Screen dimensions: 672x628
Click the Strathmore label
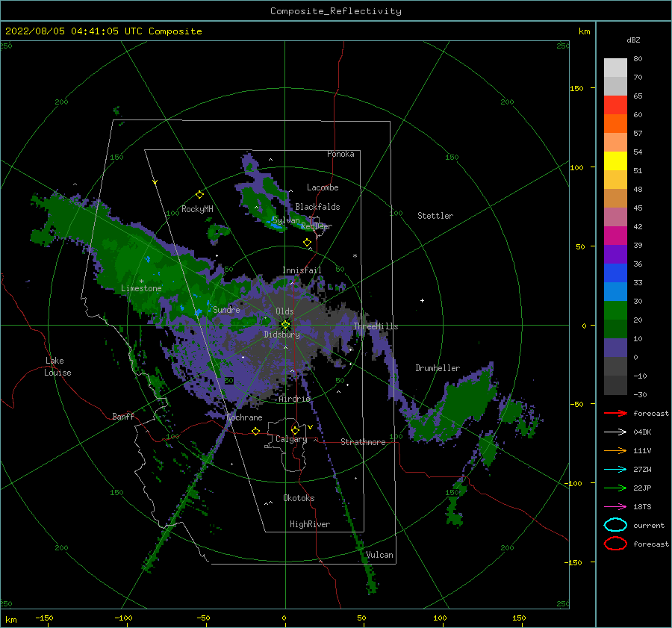pos(363,442)
